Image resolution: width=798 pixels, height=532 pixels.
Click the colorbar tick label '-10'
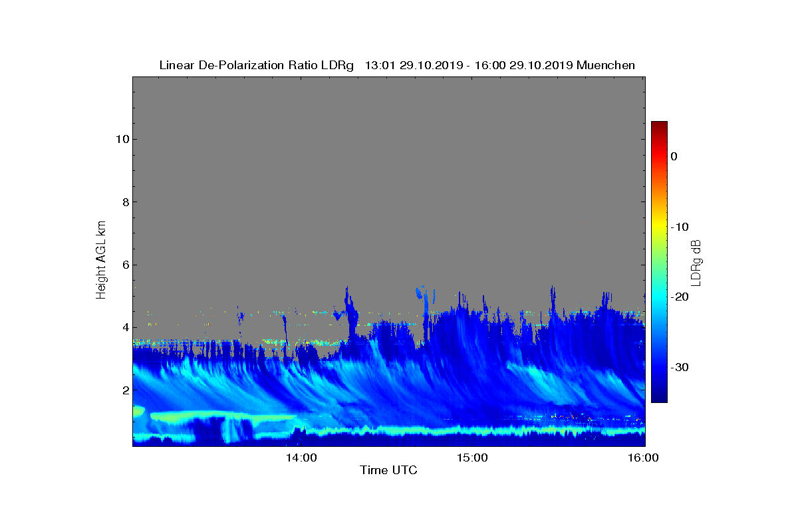pos(679,227)
